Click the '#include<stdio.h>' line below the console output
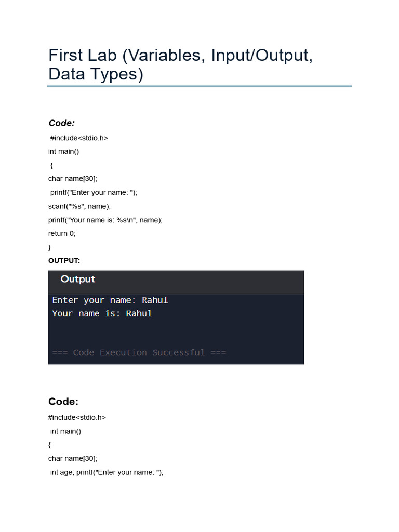The image size is (399, 532). tap(77, 417)
